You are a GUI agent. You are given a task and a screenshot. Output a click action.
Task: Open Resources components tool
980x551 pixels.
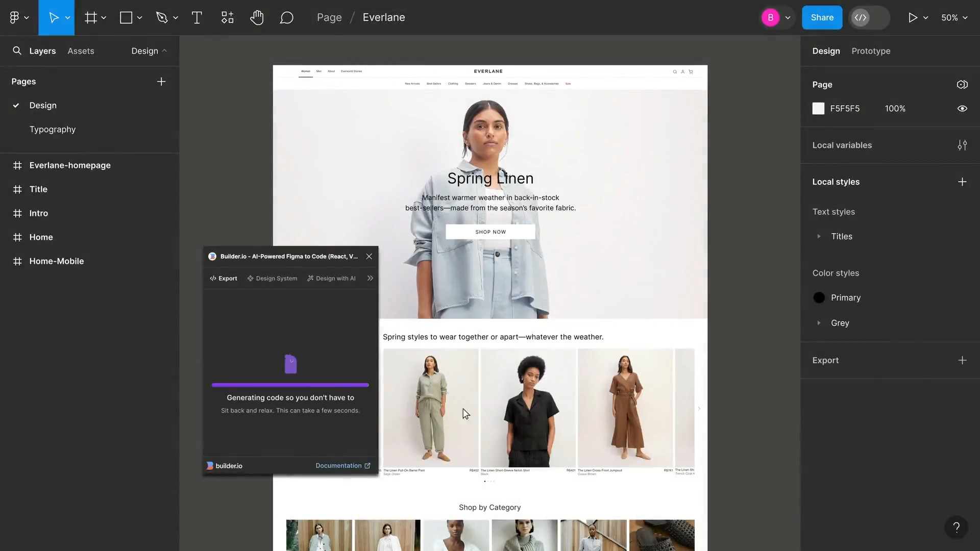coord(227,18)
